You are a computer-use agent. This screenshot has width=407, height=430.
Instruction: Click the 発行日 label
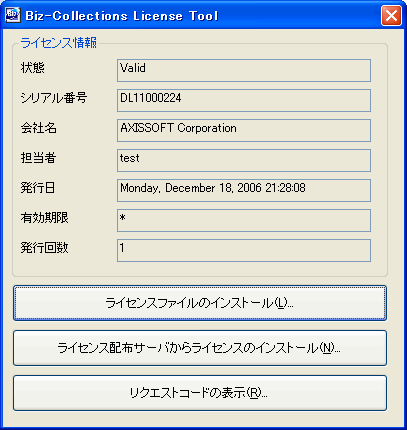tap(38, 188)
